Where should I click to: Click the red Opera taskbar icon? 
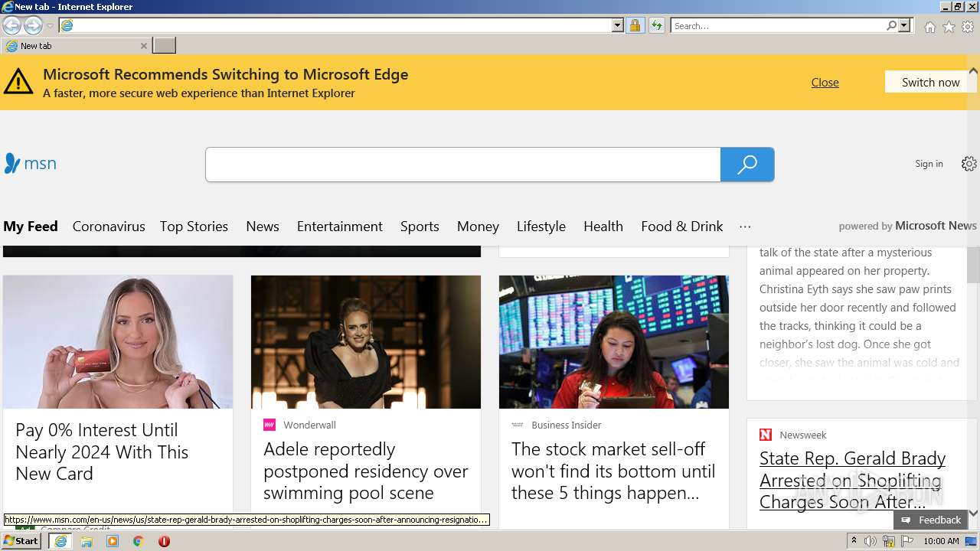[x=164, y=541]
